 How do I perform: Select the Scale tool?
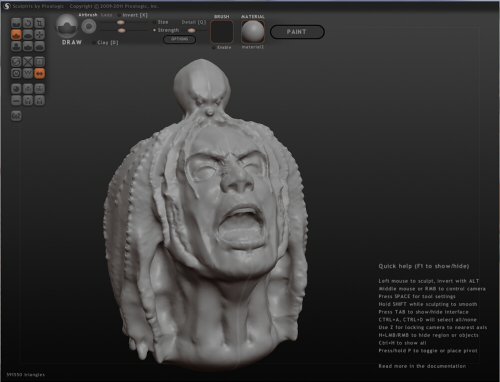40,23
